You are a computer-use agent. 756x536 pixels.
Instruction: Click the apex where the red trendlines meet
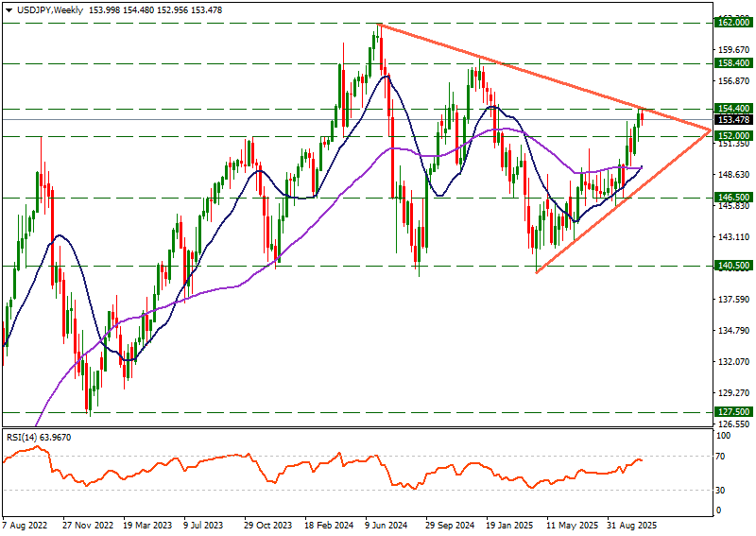pyautogui.click(x=710, y=130)
